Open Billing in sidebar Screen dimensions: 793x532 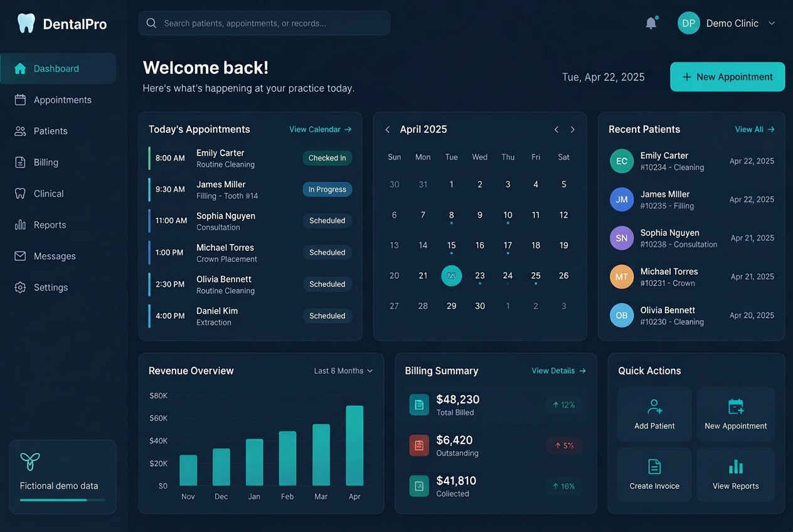(58, 162)
